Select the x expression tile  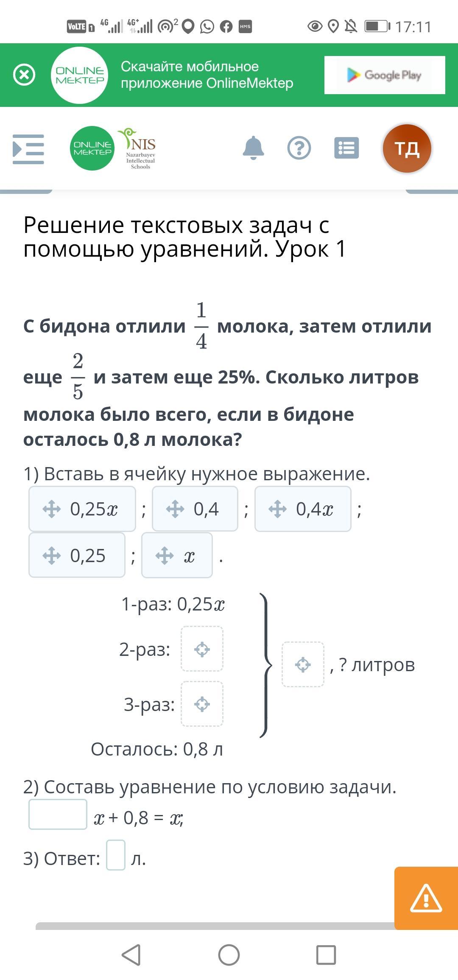[177, 555]
